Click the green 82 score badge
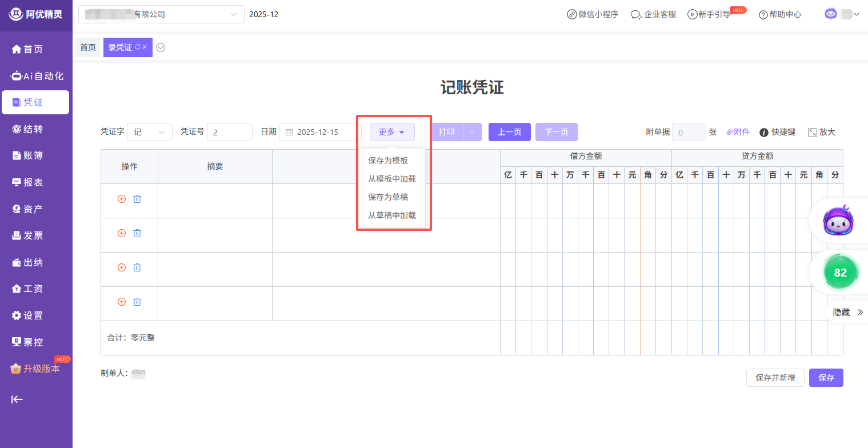Image resolution: width=868 pixels, height=448 pixels. (840, 273)
